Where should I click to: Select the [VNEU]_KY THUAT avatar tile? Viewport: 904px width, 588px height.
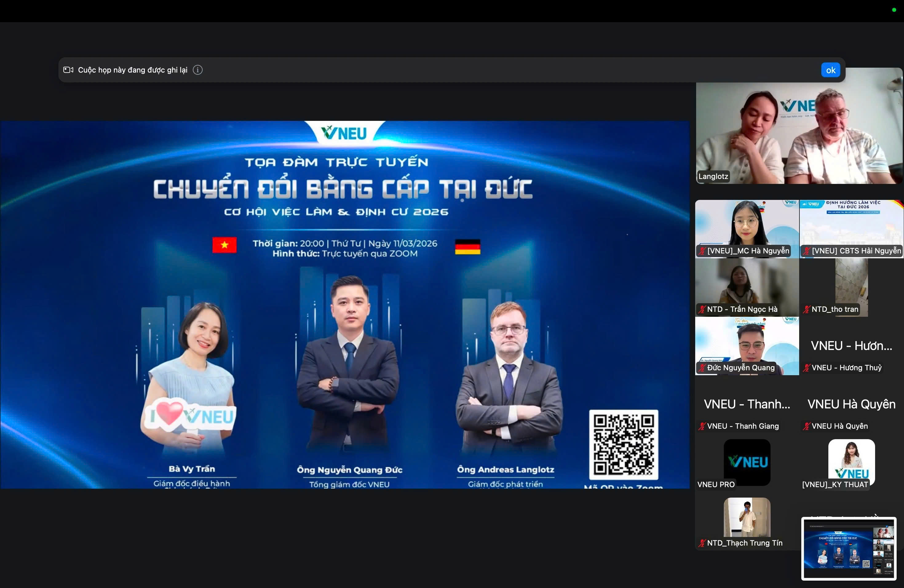point(851,462)
